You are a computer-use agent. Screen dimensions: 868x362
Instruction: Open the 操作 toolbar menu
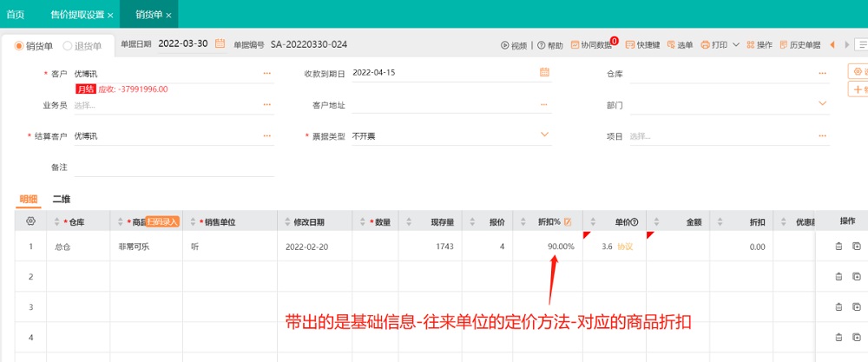[759, 45]
